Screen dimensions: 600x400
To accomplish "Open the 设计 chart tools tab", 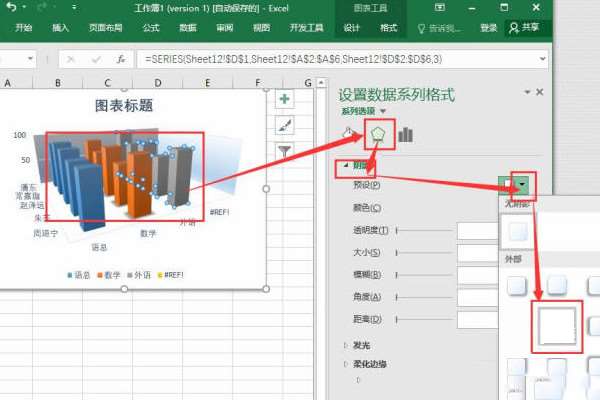I will tap(351, 28).
